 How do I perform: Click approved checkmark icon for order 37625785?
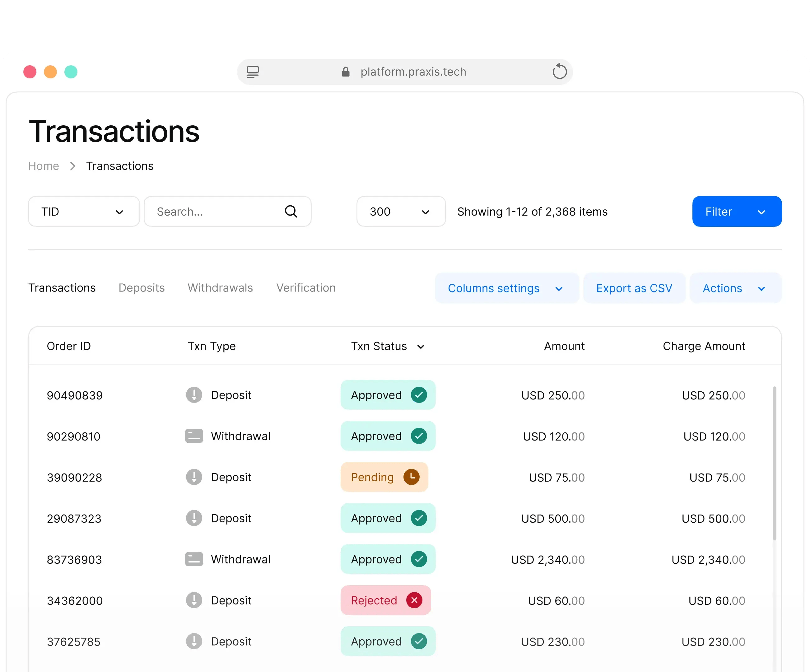coord(419,641)
